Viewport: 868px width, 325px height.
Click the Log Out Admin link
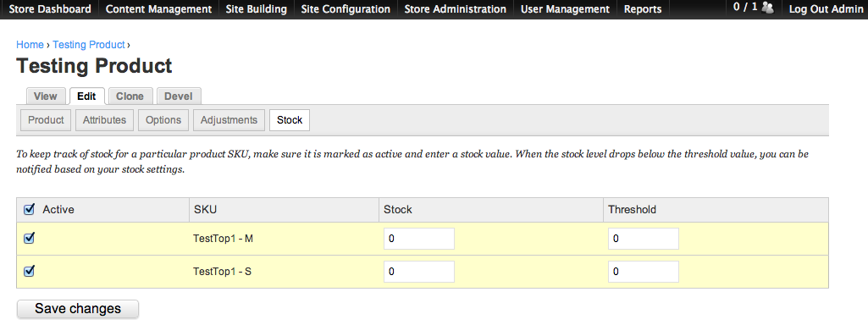(x=826, y=9)
